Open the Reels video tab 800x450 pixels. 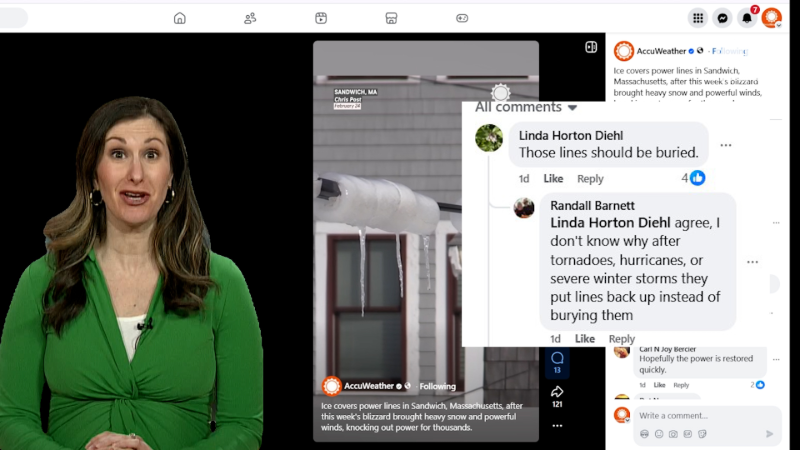[x=321, y=18]
